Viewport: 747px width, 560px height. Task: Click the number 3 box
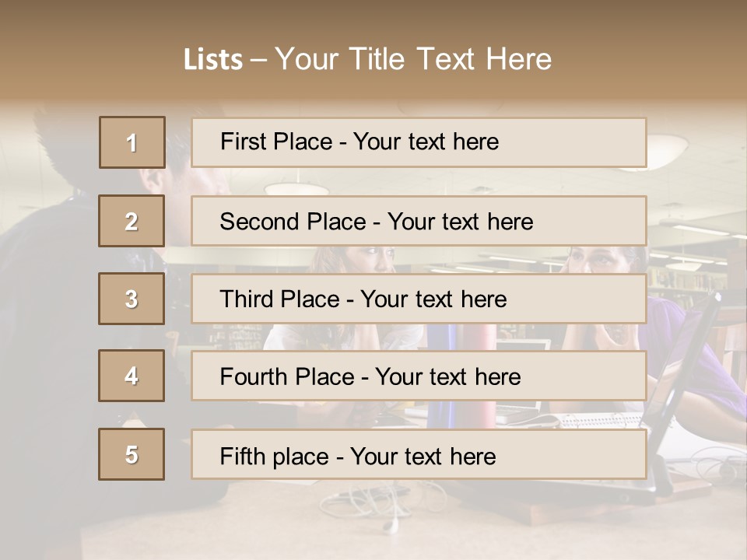[x=132, y=299]
